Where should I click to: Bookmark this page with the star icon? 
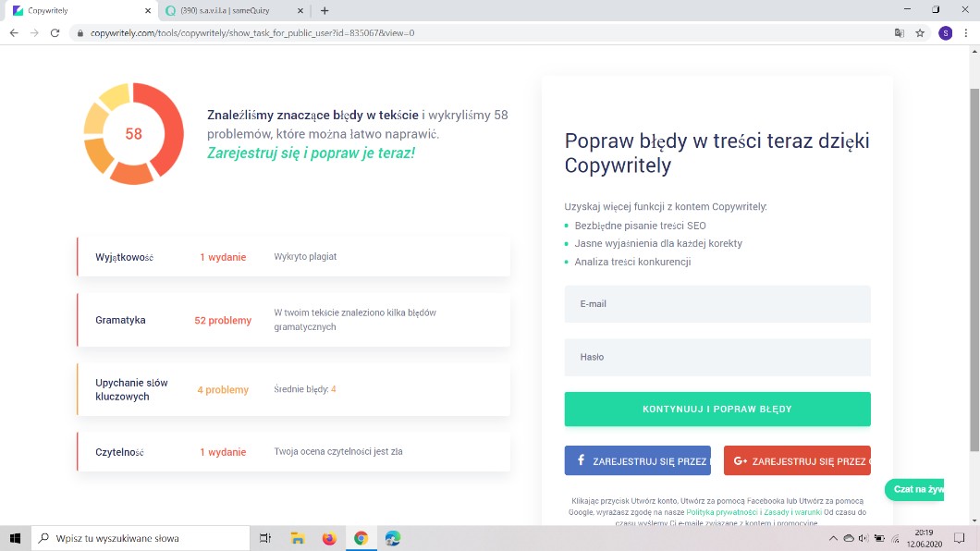pyautogui.click(x=920, y=32)
